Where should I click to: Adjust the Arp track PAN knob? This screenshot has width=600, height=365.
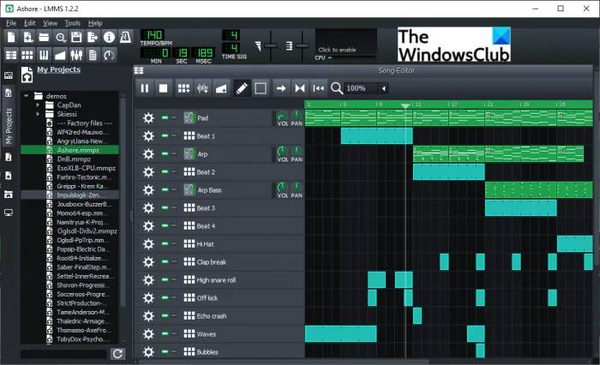296,151
